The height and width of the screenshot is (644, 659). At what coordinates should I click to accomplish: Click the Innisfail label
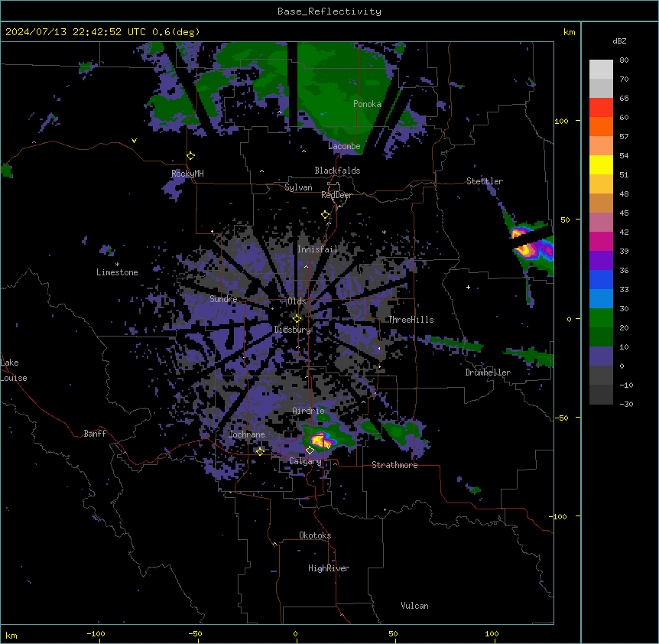318,249
